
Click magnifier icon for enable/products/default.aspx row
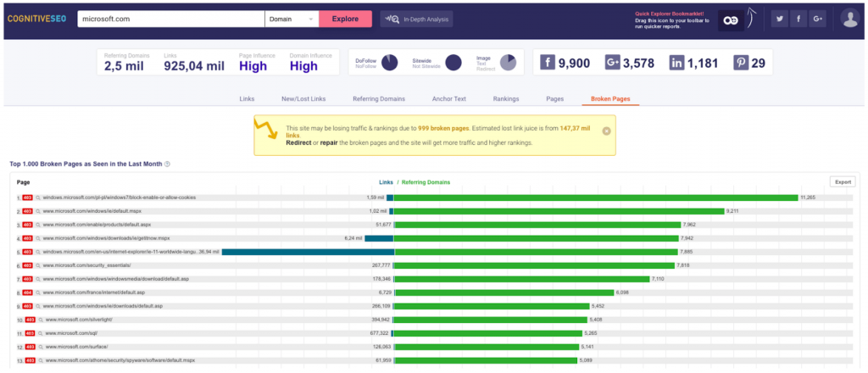click(38, 225)
